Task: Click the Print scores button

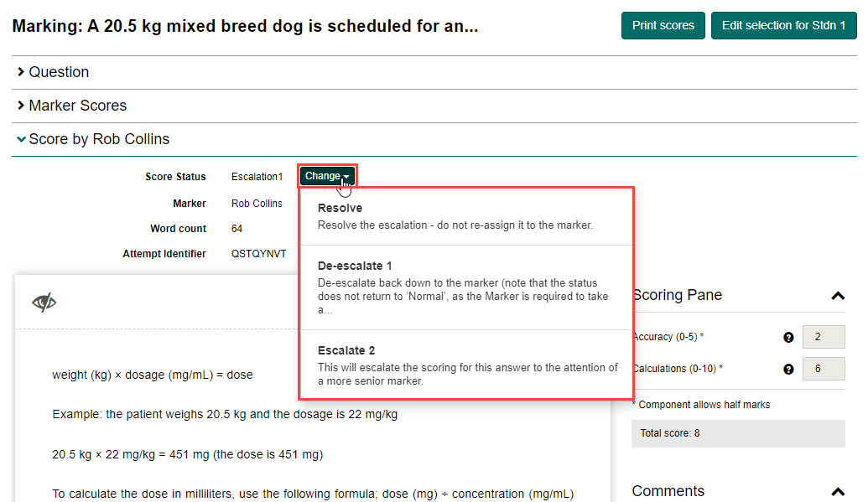Action: tap(663, 25)
